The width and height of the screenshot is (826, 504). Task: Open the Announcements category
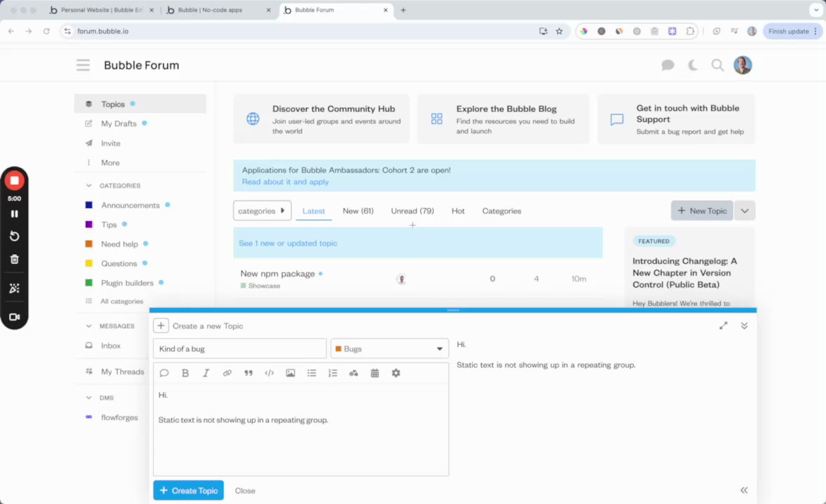click(x=130, y=205)
